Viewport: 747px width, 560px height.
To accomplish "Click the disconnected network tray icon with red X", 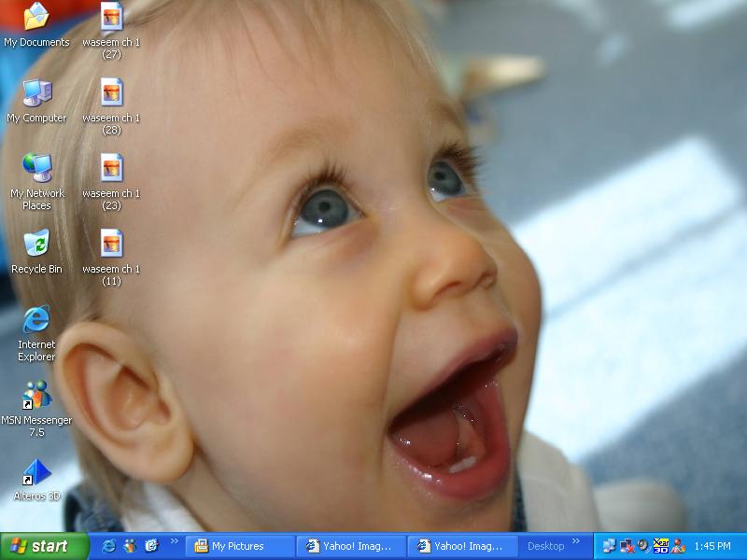I will pos(627,546).
